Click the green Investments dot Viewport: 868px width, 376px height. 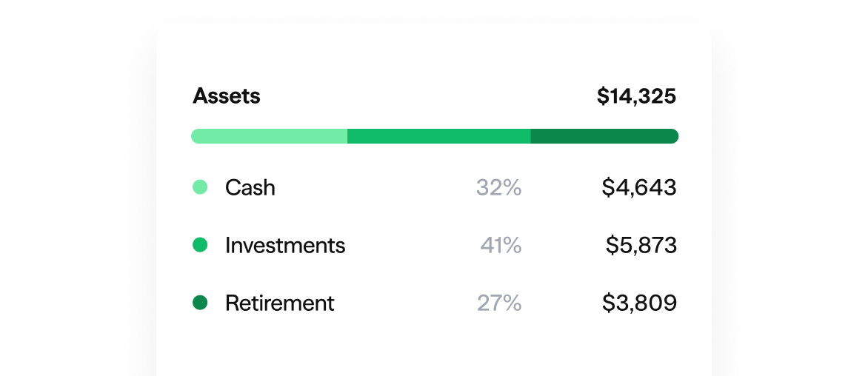[200, 245]
